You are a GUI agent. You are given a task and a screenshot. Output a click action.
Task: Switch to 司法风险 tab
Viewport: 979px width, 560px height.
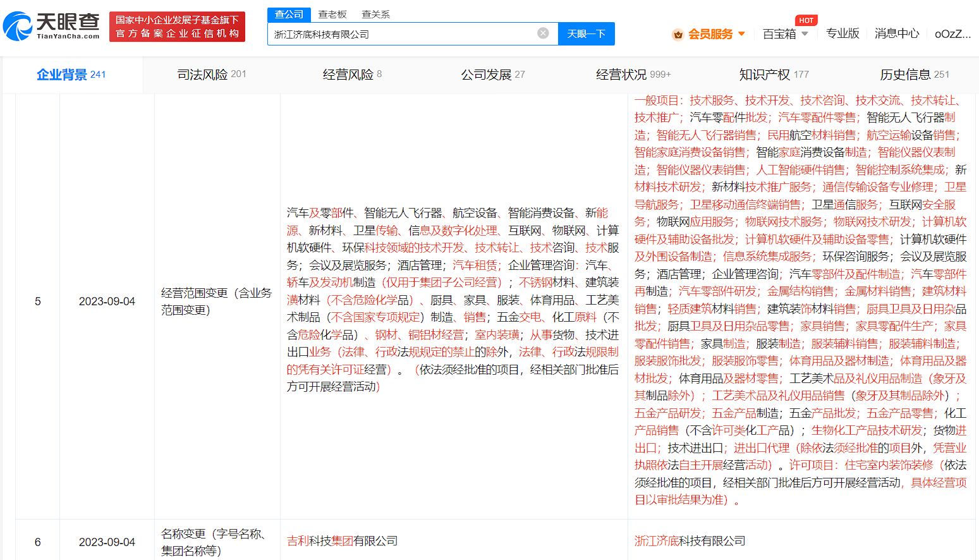coord(212,75)
